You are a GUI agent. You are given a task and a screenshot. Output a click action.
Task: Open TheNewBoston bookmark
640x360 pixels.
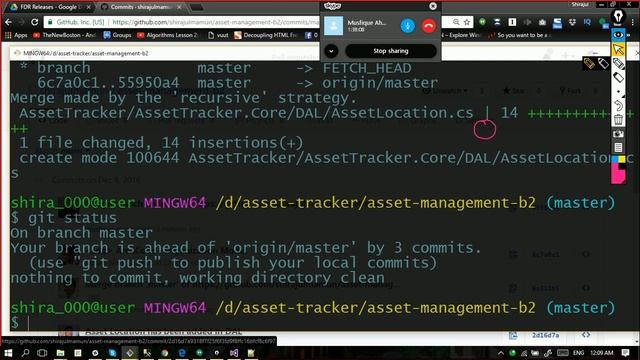point(64,36)
